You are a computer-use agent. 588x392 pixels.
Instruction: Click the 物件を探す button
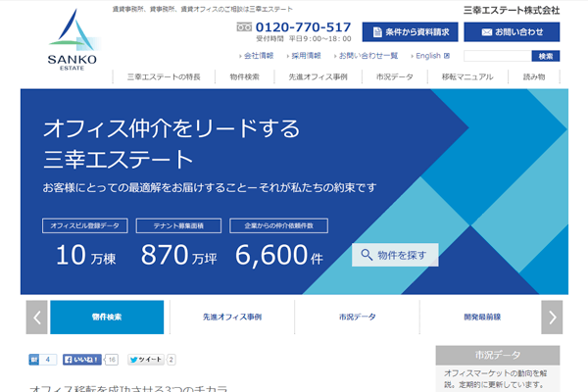tap(395, 255)
